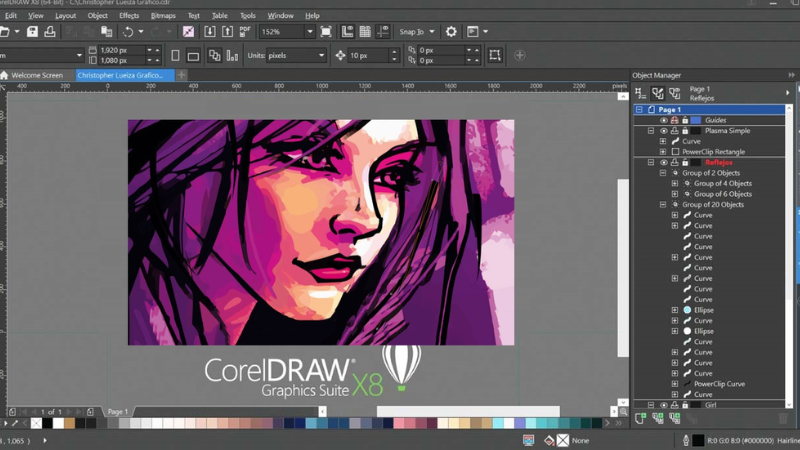Toggle the lock on the Guides layer
This screenshot has height=450, width=800.
(685, 120)
